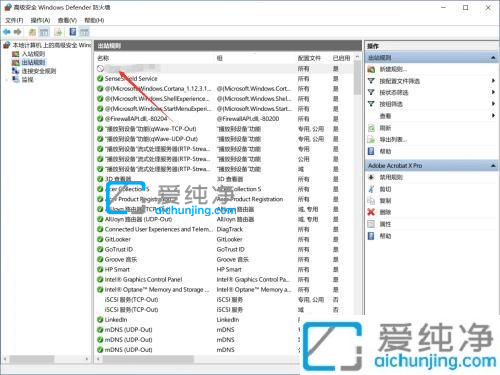Open the 查看(V) menu in the menu bar
The height and width of the screenshot is (375, 500).
[x=67, y=20]
